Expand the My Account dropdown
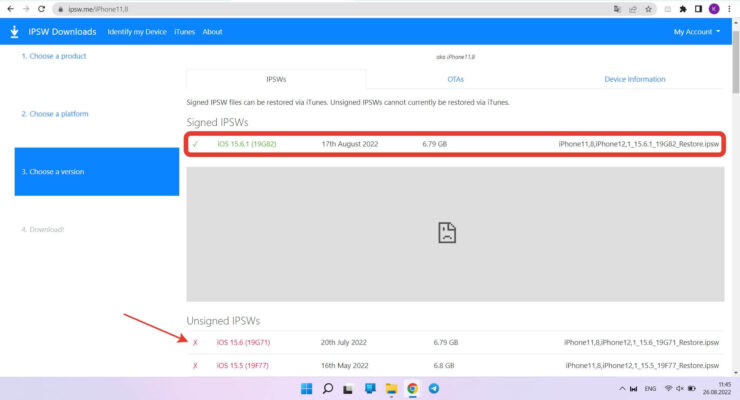 697,31
